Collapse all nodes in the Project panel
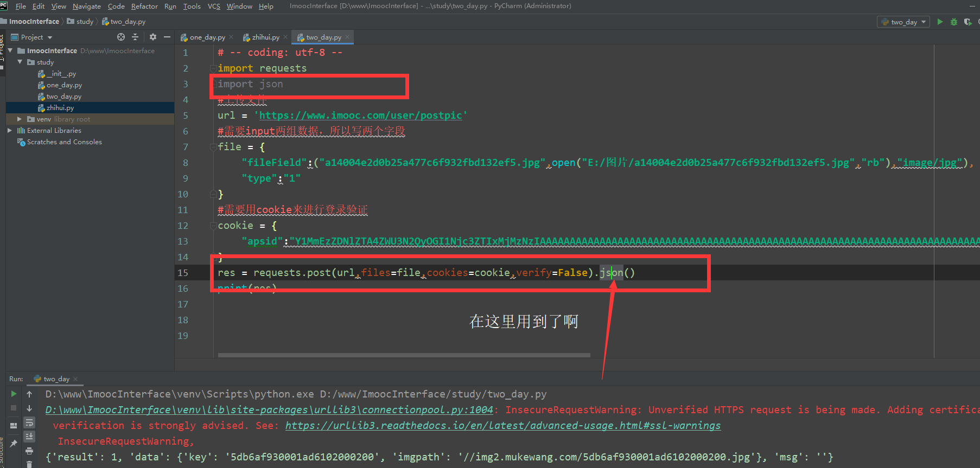Screen dimensions: 980x468 [x=135, y=37]
